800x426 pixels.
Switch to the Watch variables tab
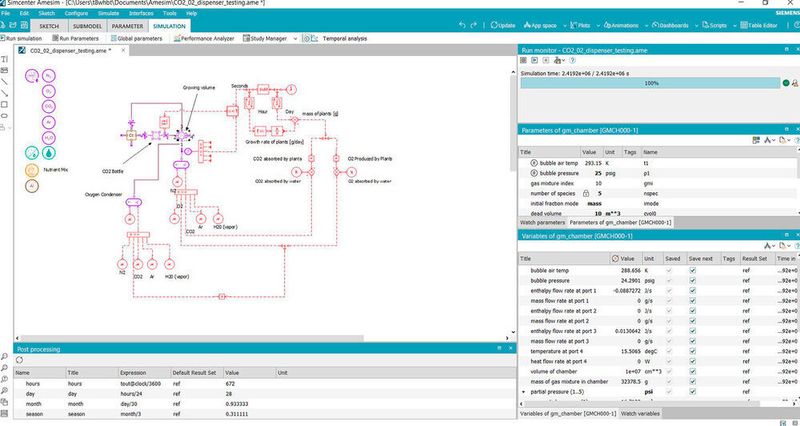click(640, 414)
